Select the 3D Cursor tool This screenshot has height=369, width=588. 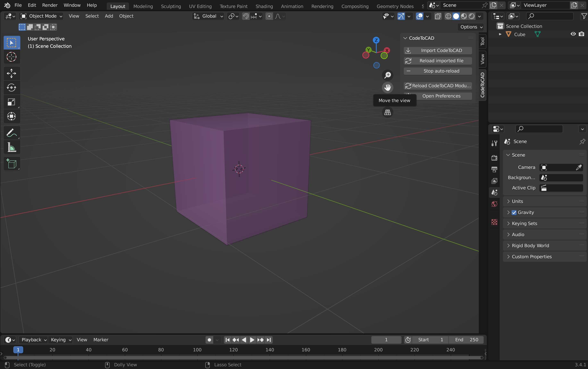pos(11,57)
